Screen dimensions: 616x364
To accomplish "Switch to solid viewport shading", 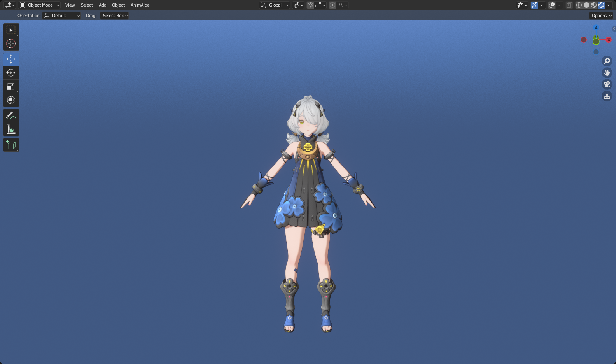I will 586,5.
